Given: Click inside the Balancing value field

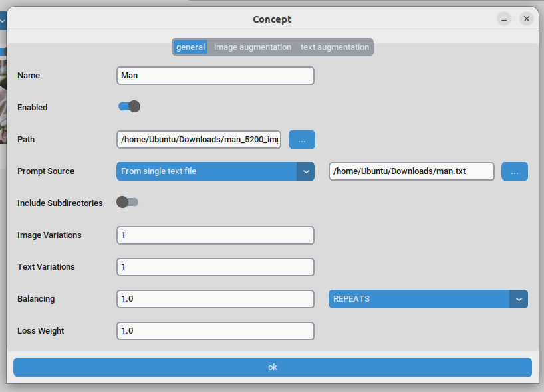Looking at the screenshot, I should pos(215,298).
